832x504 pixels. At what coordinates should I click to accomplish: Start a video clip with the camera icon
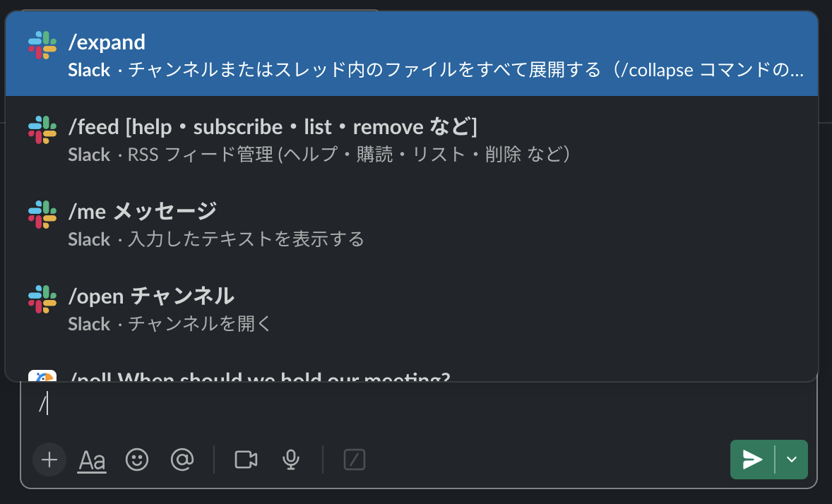[245, 459]
